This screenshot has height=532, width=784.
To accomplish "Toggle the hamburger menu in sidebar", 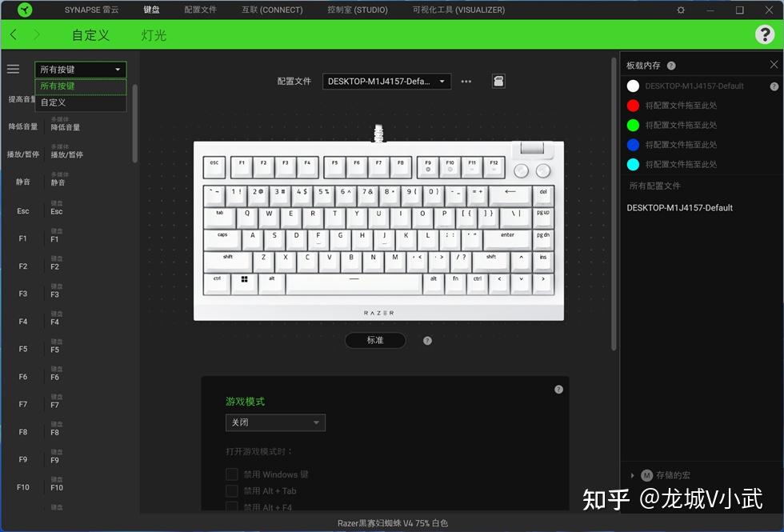I will (x=13, y=69).
